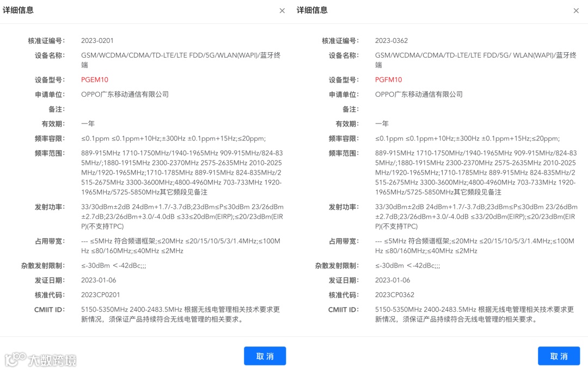Image resolution: width=588 pixels, height=371 pixels.
Task: Click 申请单位 label in left dialog
Action: coord(50,94)
